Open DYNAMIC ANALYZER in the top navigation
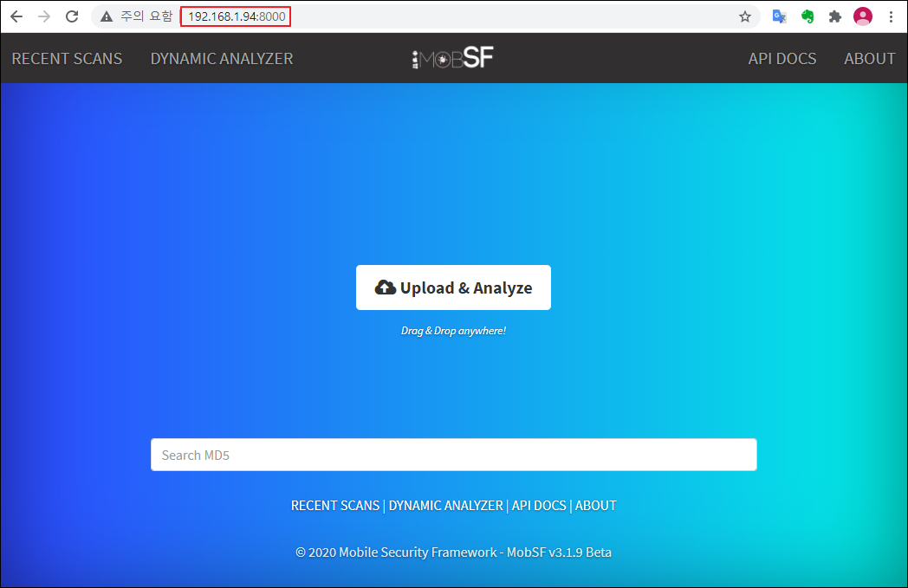Image resolution: width=908 pixels, height=588 pixels. point(222,58)
